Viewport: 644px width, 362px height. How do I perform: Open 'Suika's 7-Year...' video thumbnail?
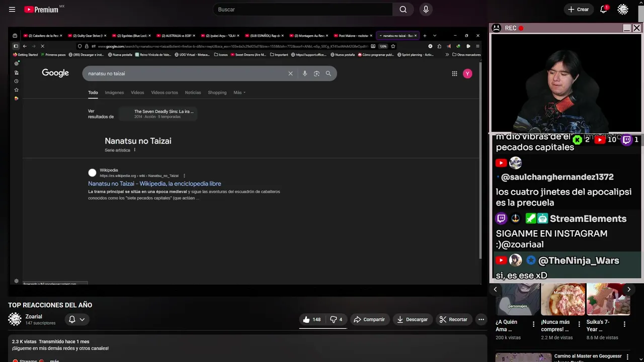pos(608,299)
